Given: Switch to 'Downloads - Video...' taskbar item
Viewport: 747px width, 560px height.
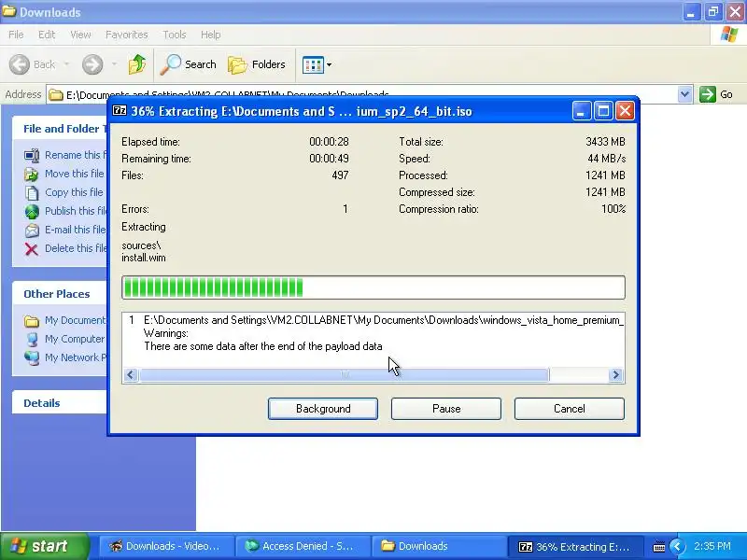Looking at the screenshot, I should (166, 546).
